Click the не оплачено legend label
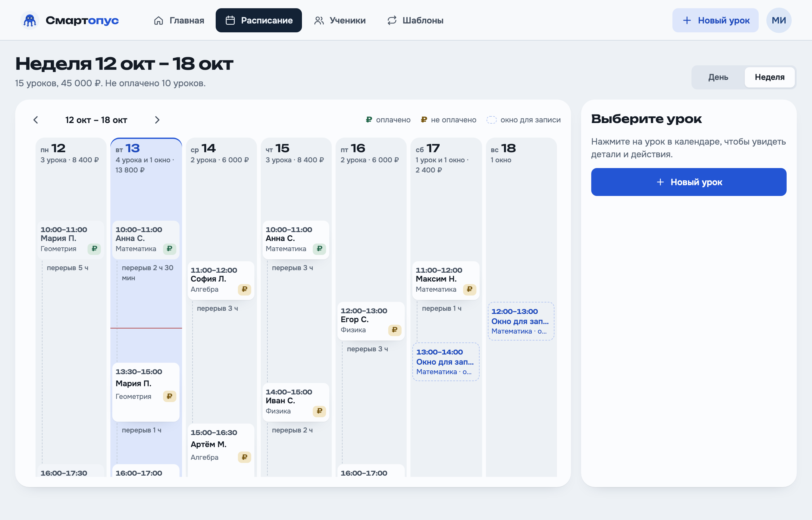812x520 pixels. (453, 120)
